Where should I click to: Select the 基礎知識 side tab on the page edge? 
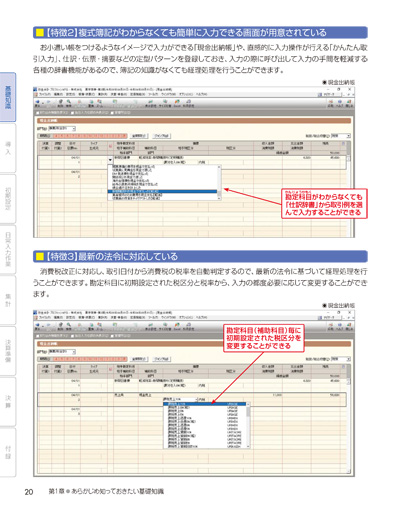point(8,97)
